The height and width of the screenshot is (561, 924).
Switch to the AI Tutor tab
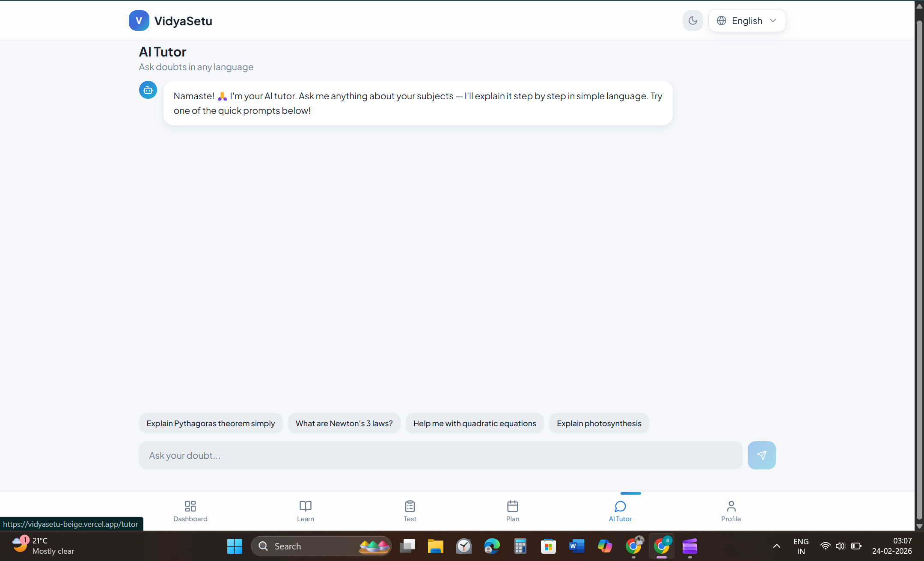[620, 511]
